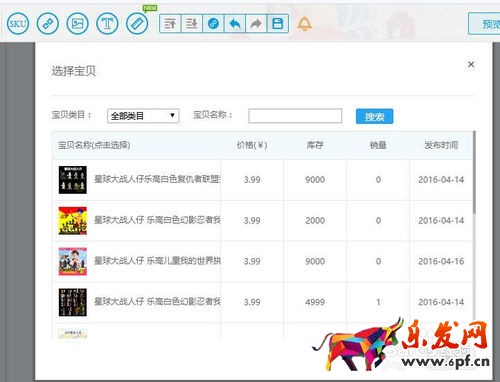Select the item name in stock 2000 row
The width and height of the screenshot is (500, 382).
tap(157, 220)
